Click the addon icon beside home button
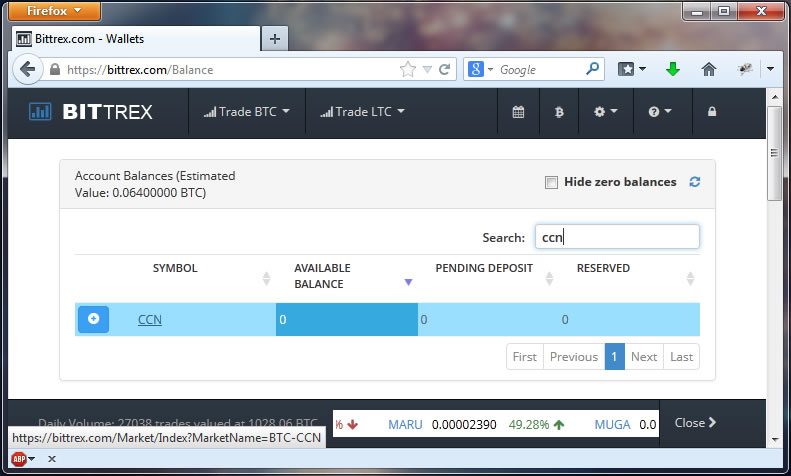Viewport: 791px width, 476px height. pyautogui.click(x=745, y=69)
